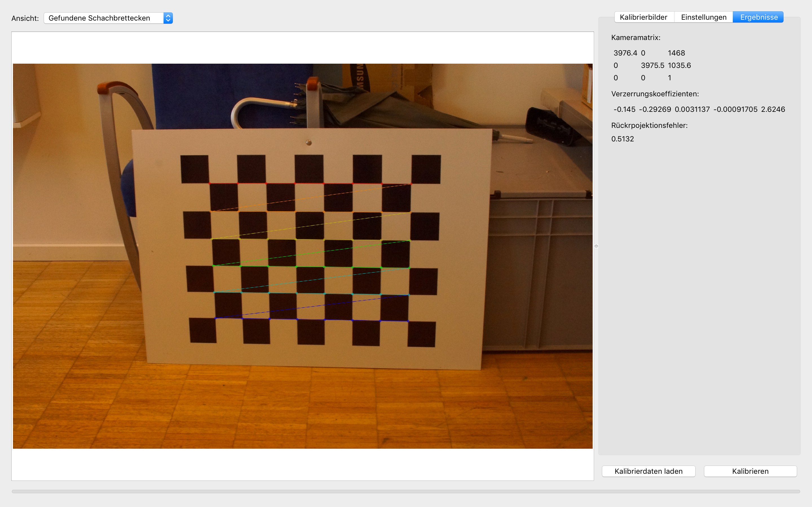Viewport: 812px width, 507px height.
Task: Switch to the Kalibrierbilder tab
Action: [x=643, y=17]
